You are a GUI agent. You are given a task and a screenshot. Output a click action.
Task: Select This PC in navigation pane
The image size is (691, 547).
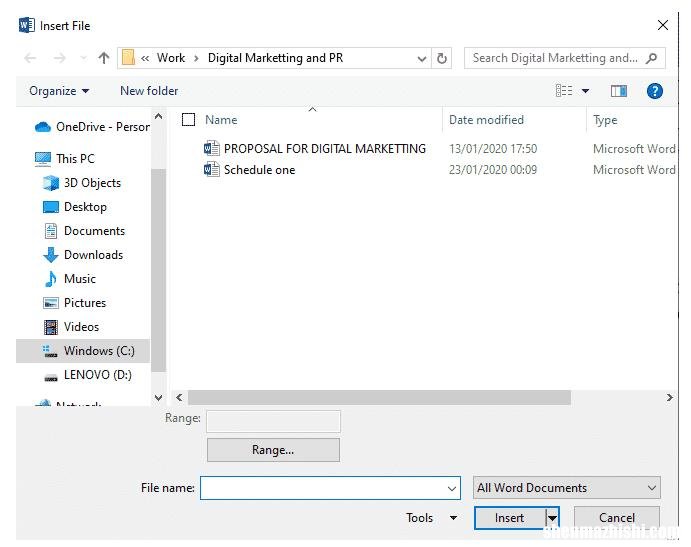pyautogui.click(x=64, y=158)
